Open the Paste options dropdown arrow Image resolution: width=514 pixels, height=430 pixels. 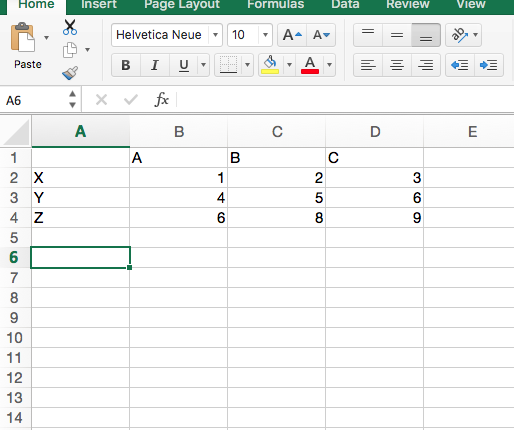click(x=47, y=37)
